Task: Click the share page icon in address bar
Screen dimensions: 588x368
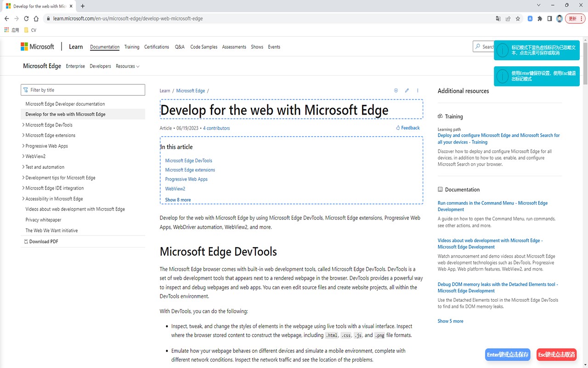Action: (x=508, y=19)
